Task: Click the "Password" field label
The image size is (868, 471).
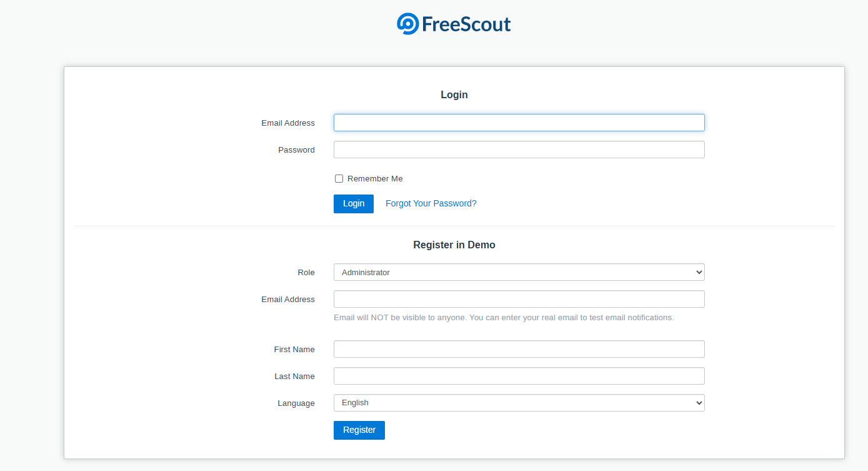Action: 296,150
